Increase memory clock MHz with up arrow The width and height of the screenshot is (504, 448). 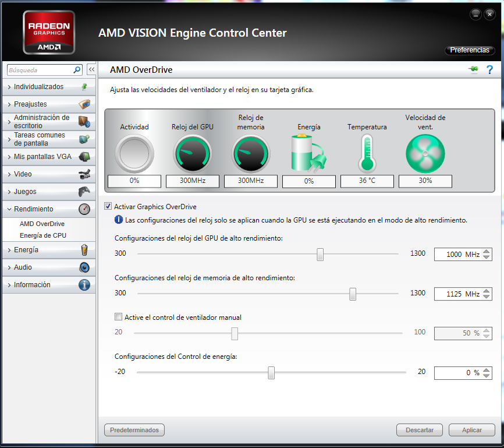pyautogui.click(x=487, y=291)
